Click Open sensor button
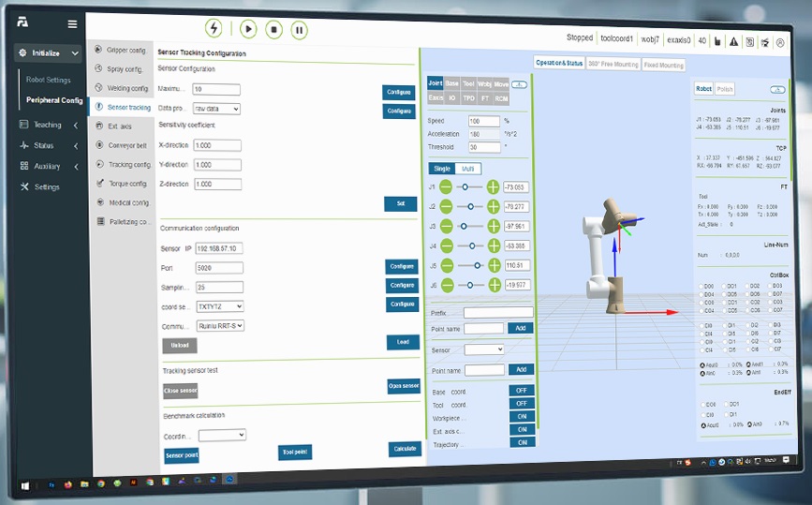The width and height of the screenshot is (812, 505). tap(404, 386)
